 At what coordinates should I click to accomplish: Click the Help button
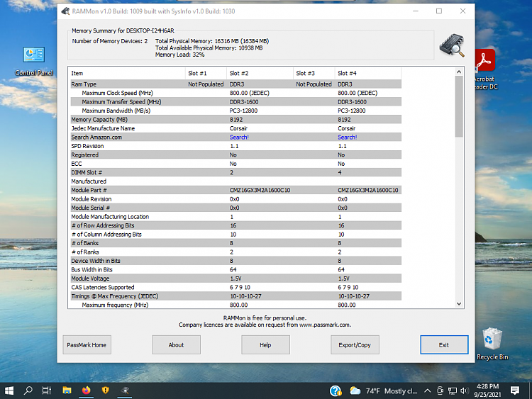[x=265, y=344]
